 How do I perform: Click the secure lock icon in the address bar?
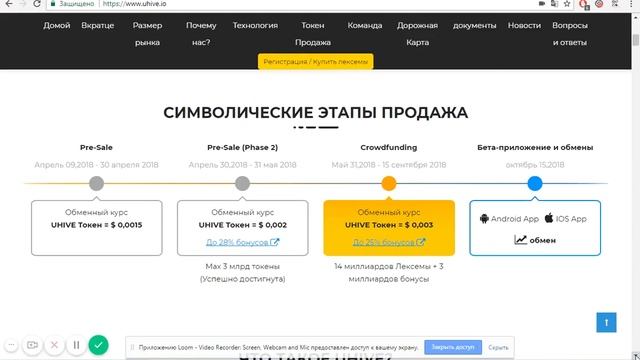(x=53, y=4)
